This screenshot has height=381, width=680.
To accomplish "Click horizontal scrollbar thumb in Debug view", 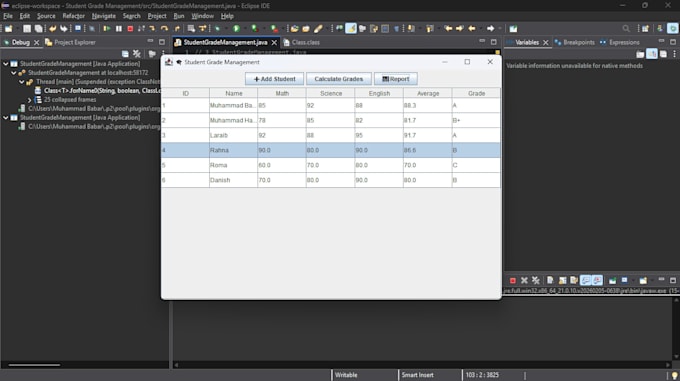I will point(34,365).
